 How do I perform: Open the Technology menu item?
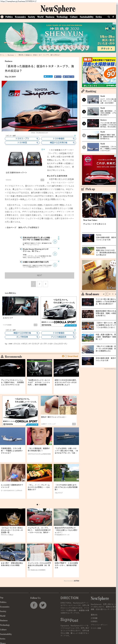[x=62, y=17]
